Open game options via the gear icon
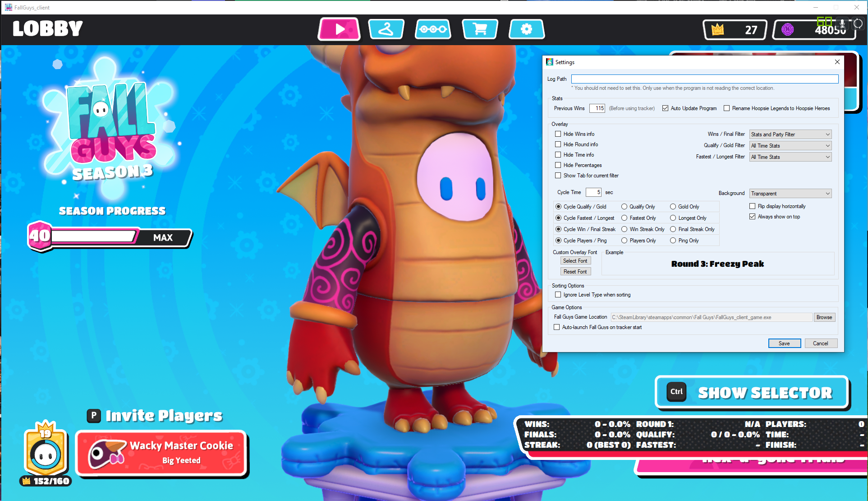 tap(526, 29)
